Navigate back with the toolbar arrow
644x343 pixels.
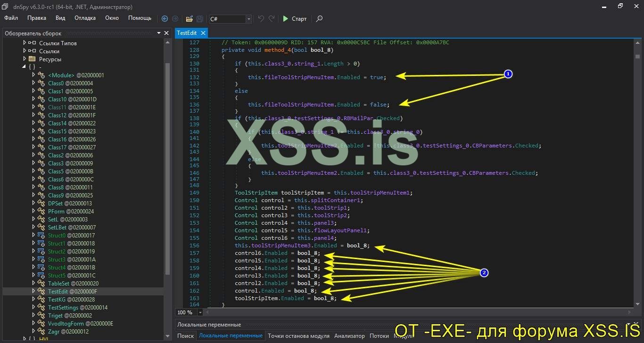click(x=165, y=19)
